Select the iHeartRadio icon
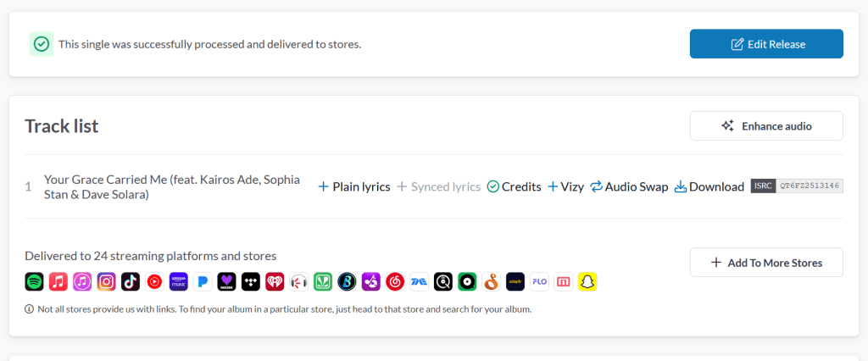Viewport: 868px width, 361px height. pos(275,281)
